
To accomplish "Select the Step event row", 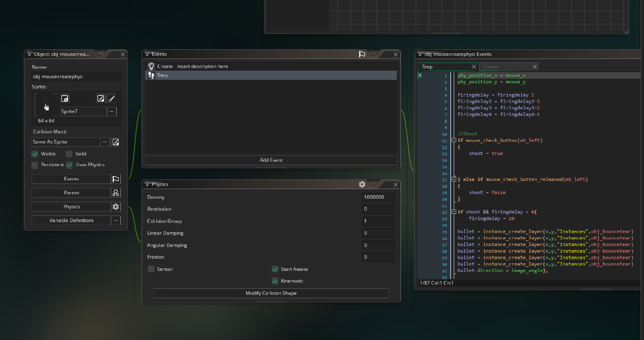I will click(x=271, y=75).
